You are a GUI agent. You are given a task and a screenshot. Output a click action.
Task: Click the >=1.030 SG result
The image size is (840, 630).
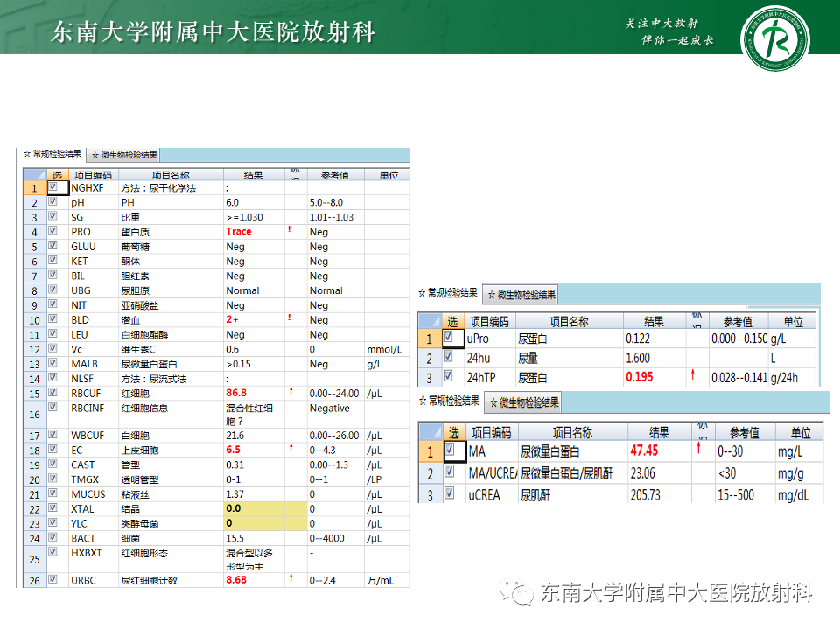click(x=244, y=217)
